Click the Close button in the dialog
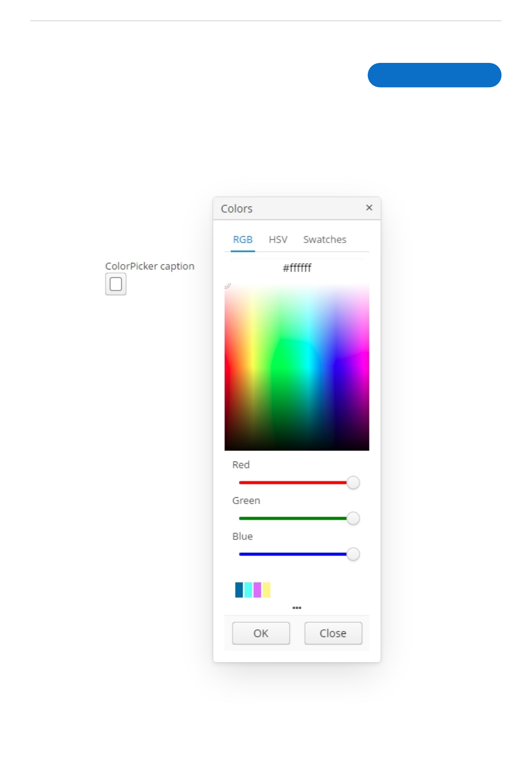 (x=333, y=633)
